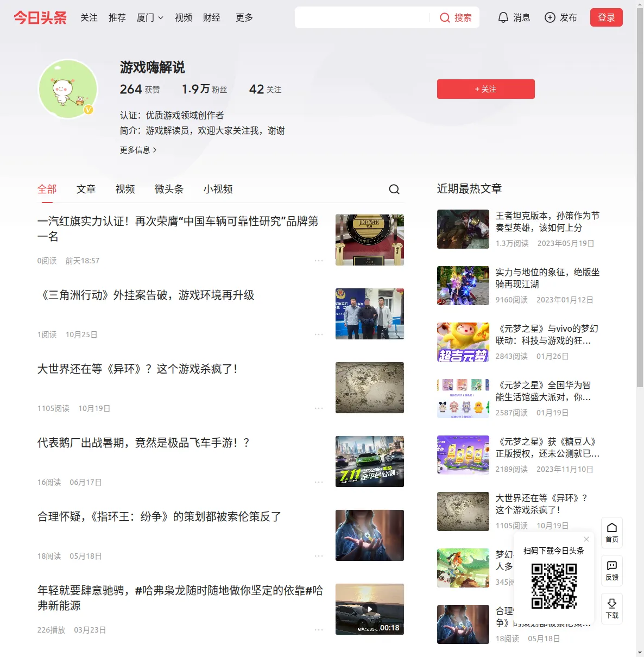This screenshot has height=657, width=644.
Task: Go to 推荐 in the top navigation
Action: point(117,18)
